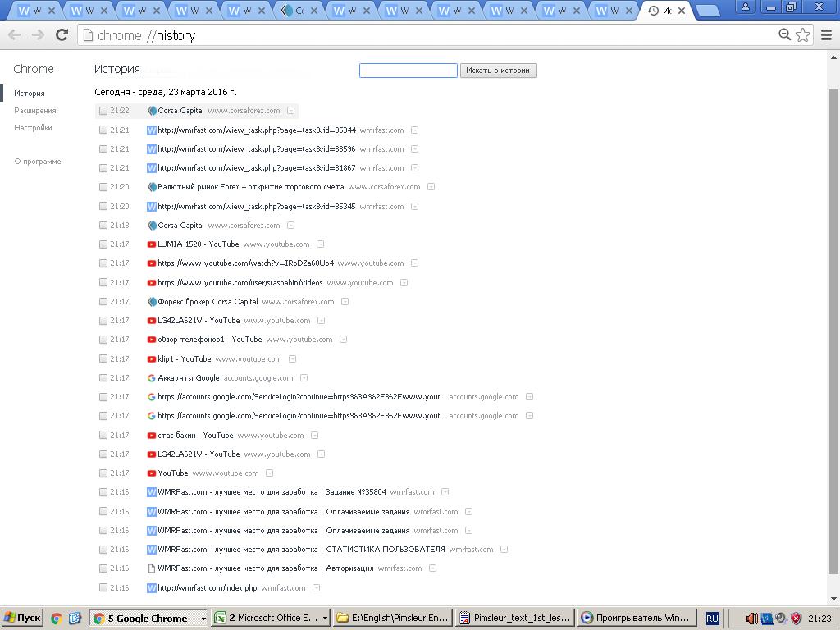Open dropdown menu for 21:22 Corsa Capital entry
840x630 pixels.
[291, 111]
